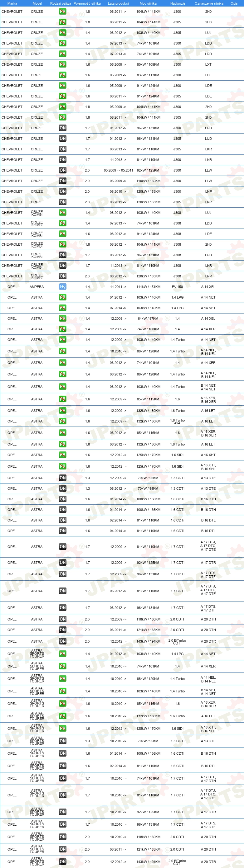This screenshot has width=244, height=868.
Task: Click the petrol icon for Cruze Kombi LUJ
Action: point(62,213)
